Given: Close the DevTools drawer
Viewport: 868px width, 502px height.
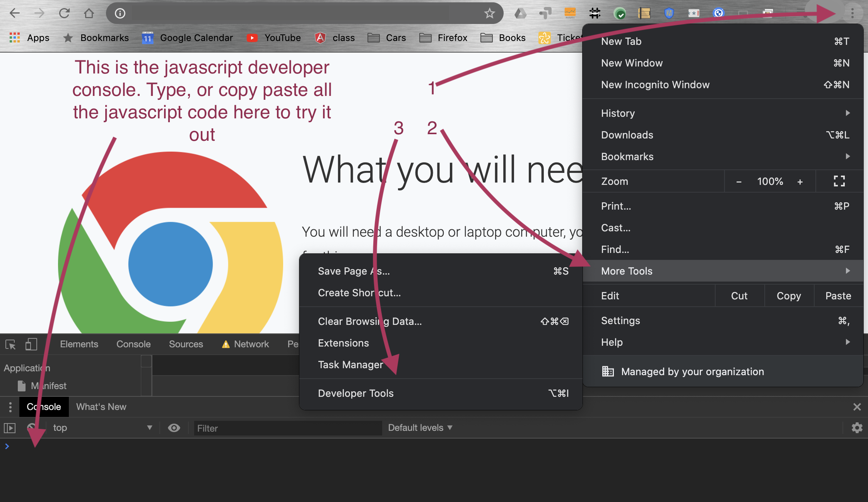Looking at the screenshot, I should [x=857, y=407].
